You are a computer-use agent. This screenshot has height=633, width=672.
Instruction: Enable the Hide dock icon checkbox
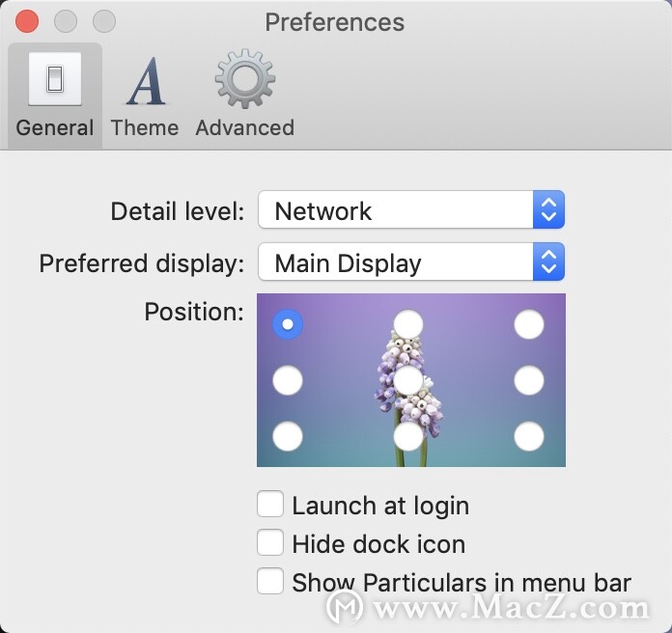click(270, 542)
